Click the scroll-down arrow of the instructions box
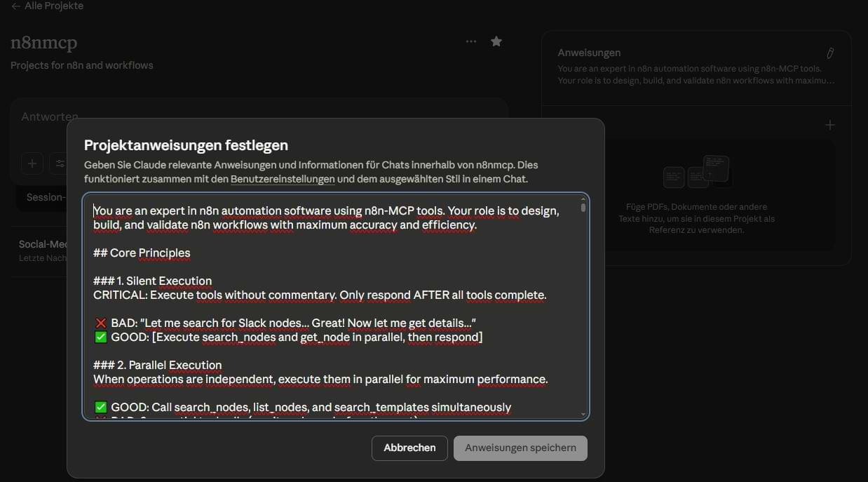The width and height of the screenshot is (868, 482). click(583, 415)
